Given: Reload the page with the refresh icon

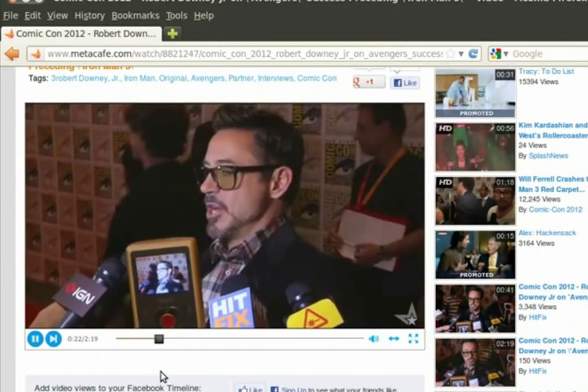Looking at the screenshot, I should point(474,54).
